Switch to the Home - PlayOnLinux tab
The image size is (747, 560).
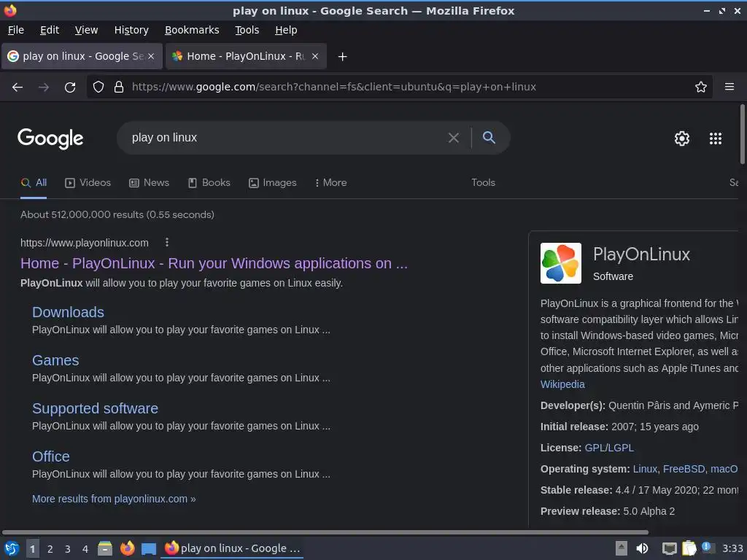point(246,56)
